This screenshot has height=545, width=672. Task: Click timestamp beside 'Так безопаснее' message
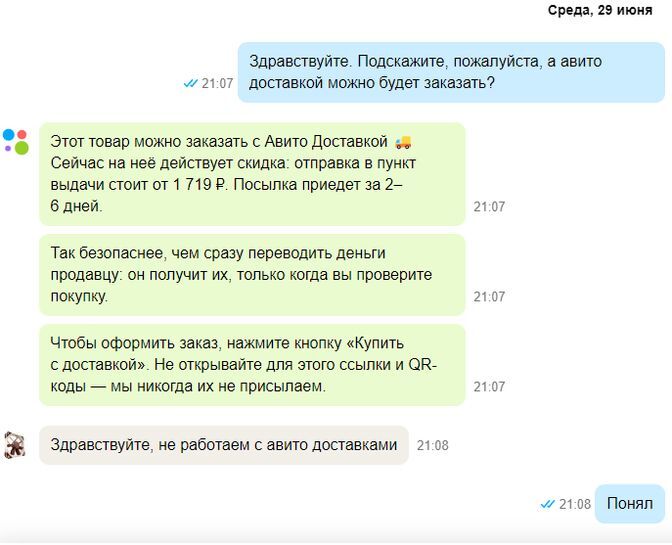[489, 296]
